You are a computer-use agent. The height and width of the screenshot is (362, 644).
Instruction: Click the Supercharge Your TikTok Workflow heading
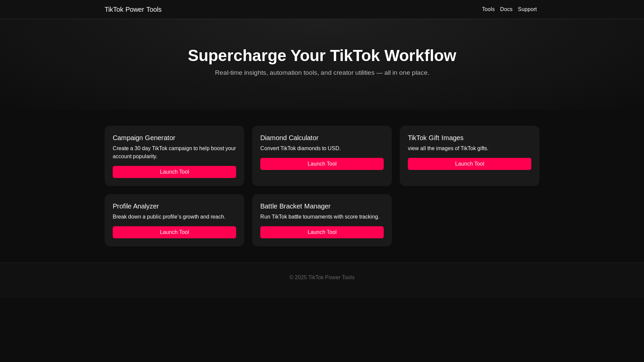(322, 56)
